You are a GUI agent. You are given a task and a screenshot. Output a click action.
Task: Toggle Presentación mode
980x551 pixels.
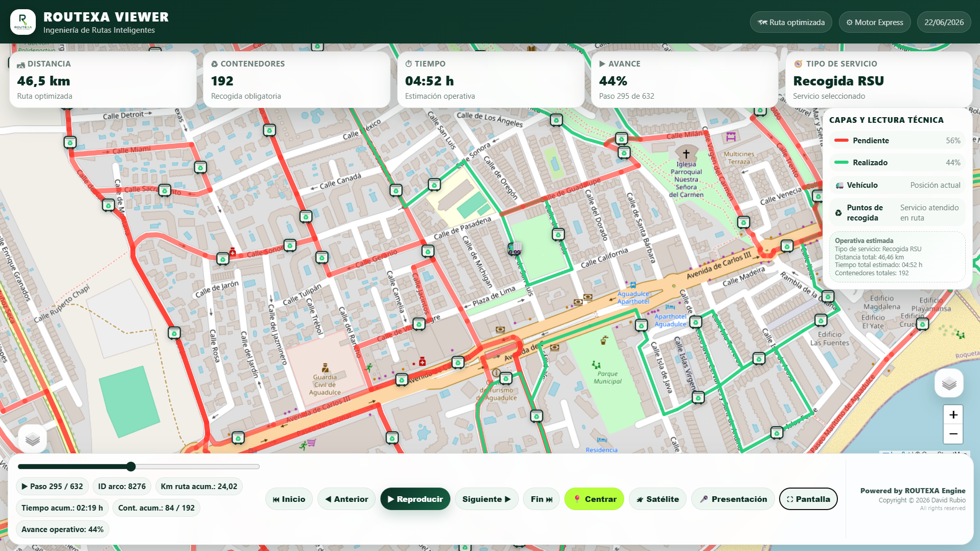733,499
